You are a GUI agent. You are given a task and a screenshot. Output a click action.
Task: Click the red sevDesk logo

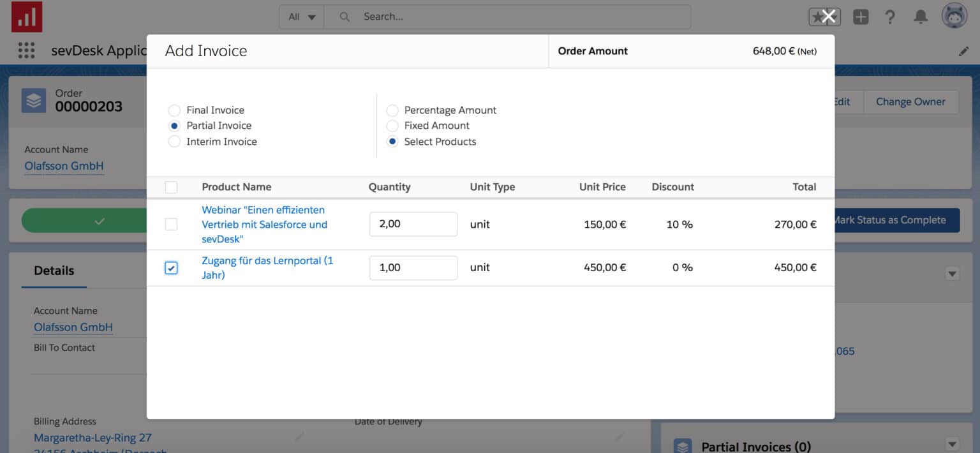tap(26, 17)
